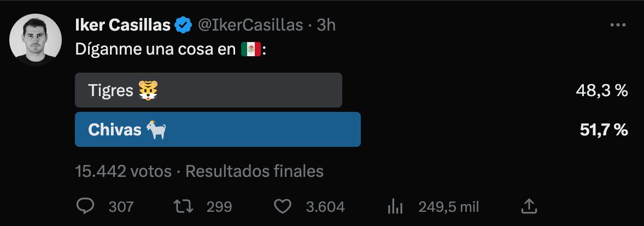This screenshot has height=226, width=644.
Task: Open Iker Casillas profile picture
Action: [x=36, y=40]
